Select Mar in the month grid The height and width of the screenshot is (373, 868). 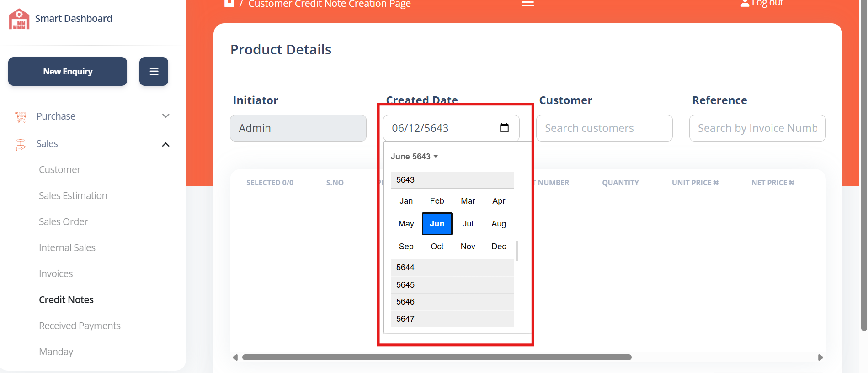[468, 201]
